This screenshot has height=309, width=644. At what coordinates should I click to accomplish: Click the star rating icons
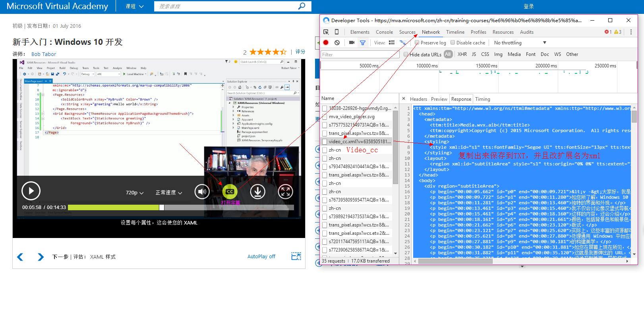pos(268,52)
